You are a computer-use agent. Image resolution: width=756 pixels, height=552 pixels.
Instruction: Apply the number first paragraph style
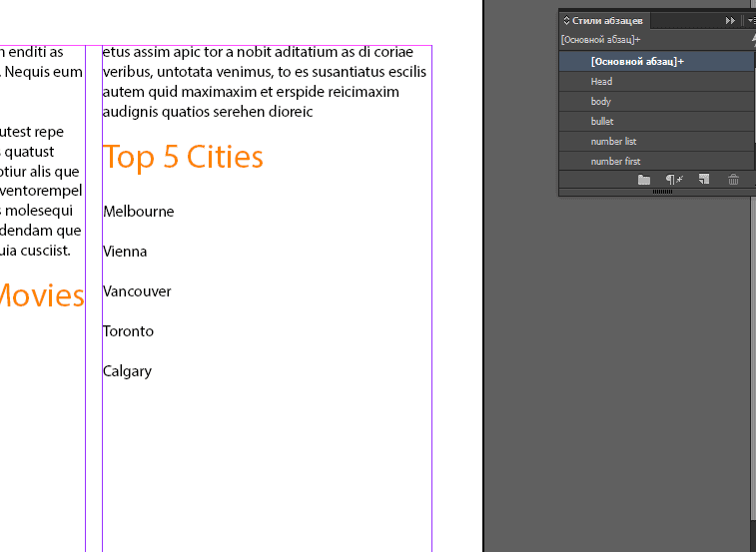[x=615, y=162]
